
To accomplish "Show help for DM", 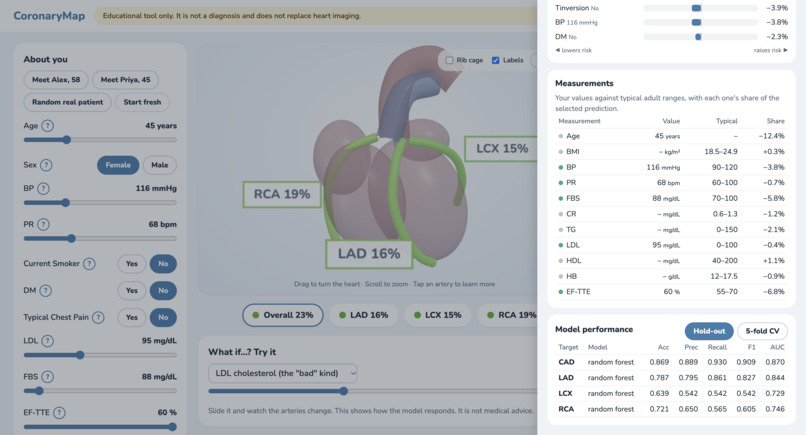I will point(45,291).
